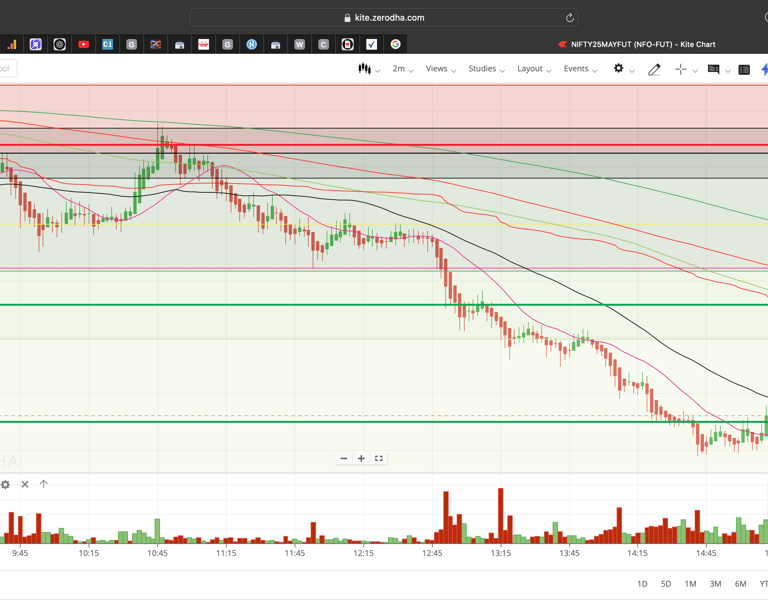This screenshot has width=768, height=600.
Task: Click the 9:45 time axis label
Action: point(20,553)
